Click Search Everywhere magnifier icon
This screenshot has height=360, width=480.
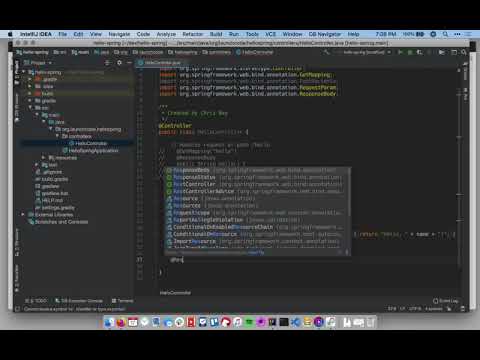[x=464, y=52]
